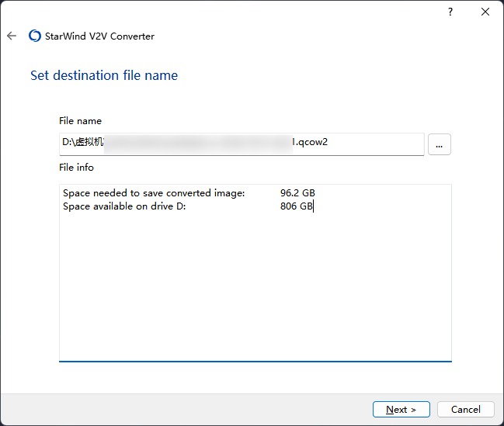
Task: Click the StarWind V2V Converter title text
Action: click(x=100, y=36)
